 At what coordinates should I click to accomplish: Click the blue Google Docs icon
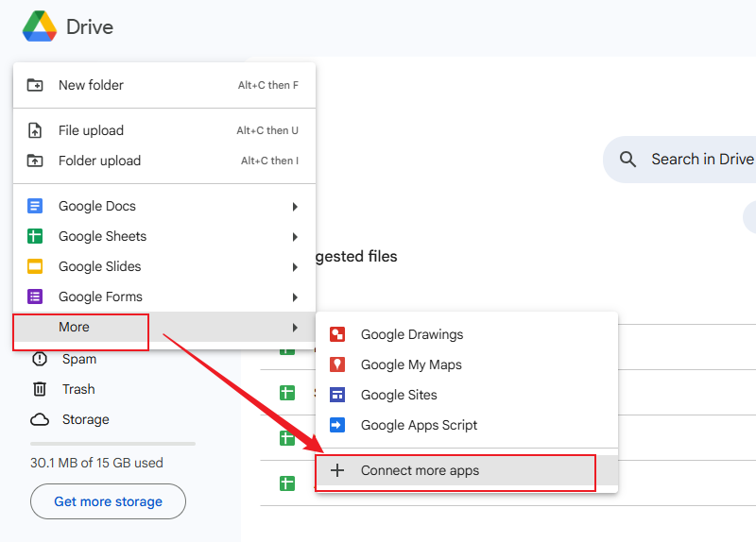coord(35,206)
